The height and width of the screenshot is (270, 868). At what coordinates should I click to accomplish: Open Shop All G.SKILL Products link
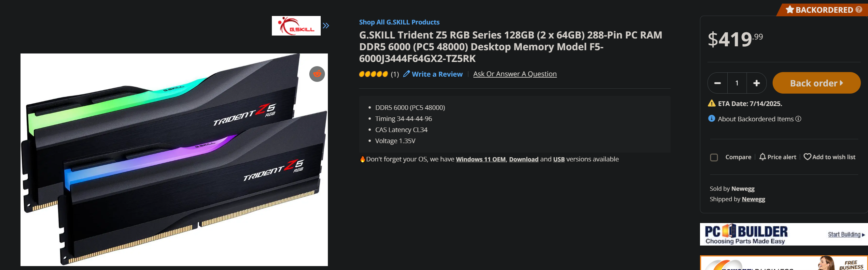(x=399, y=22)
